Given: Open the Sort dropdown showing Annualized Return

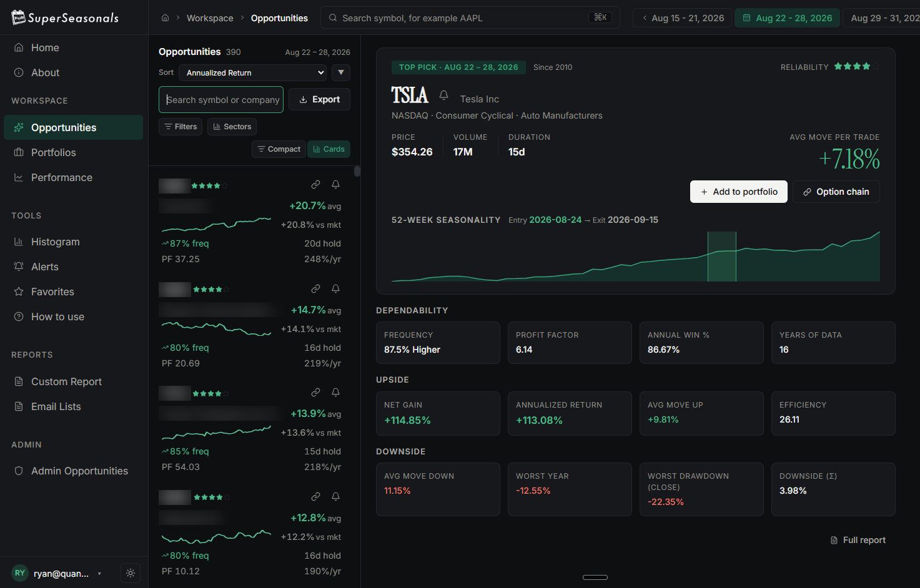Looking at the screenshot, I should (253, 73).
